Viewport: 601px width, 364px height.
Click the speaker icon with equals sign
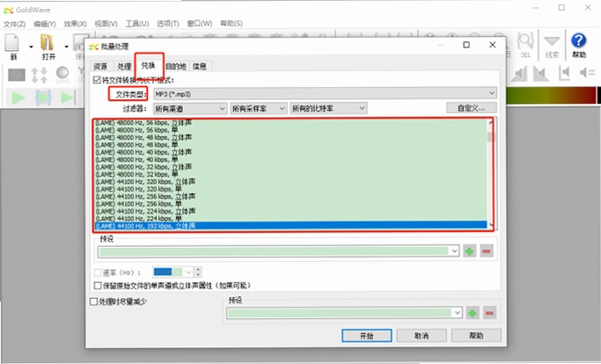coord(587,72)
